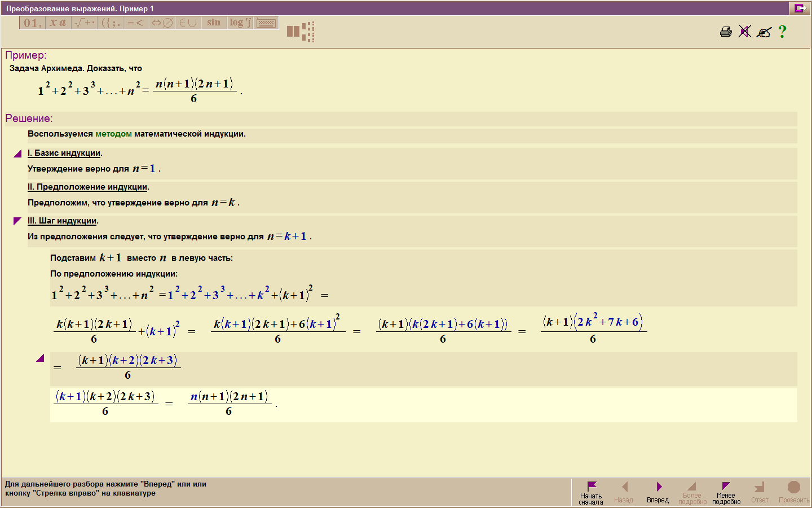Click the final highlighted equality line

423,405
